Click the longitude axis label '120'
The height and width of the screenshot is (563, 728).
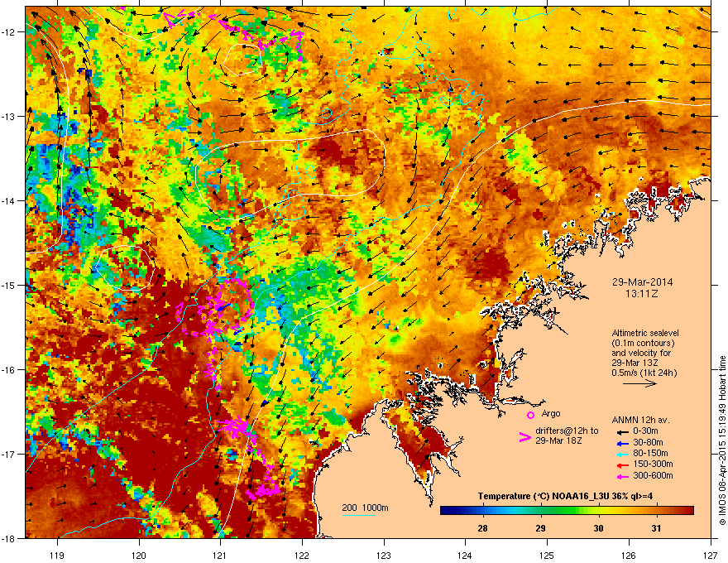(139, 555)
